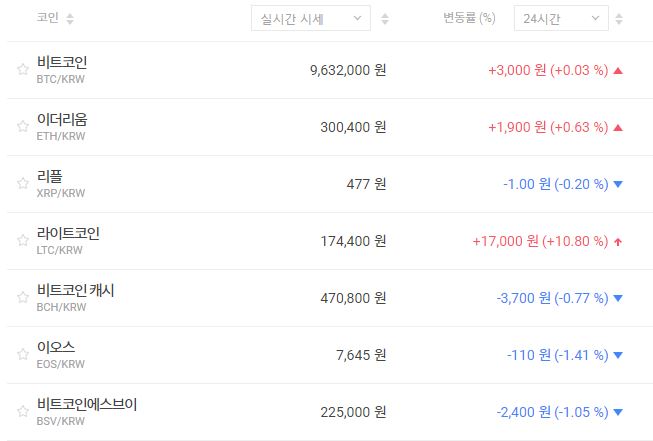Open the 이더리움 coin link
The image size is (653, 441).
61,119
